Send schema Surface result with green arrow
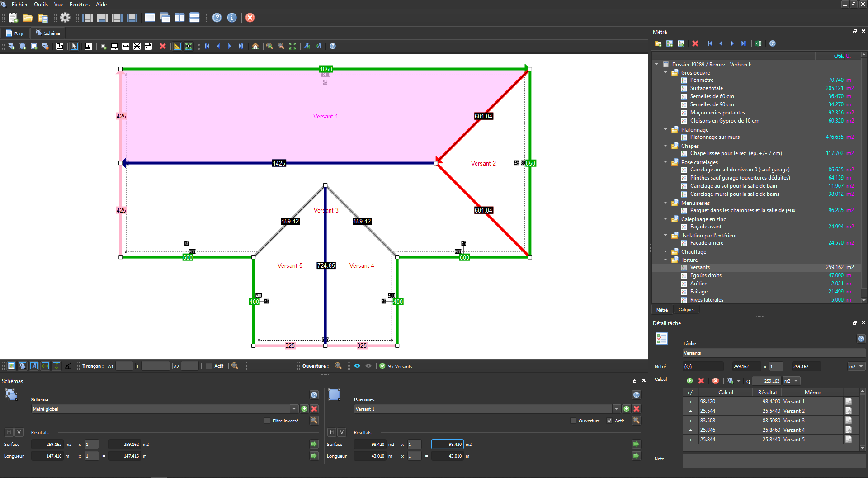 tap(314, 444)
